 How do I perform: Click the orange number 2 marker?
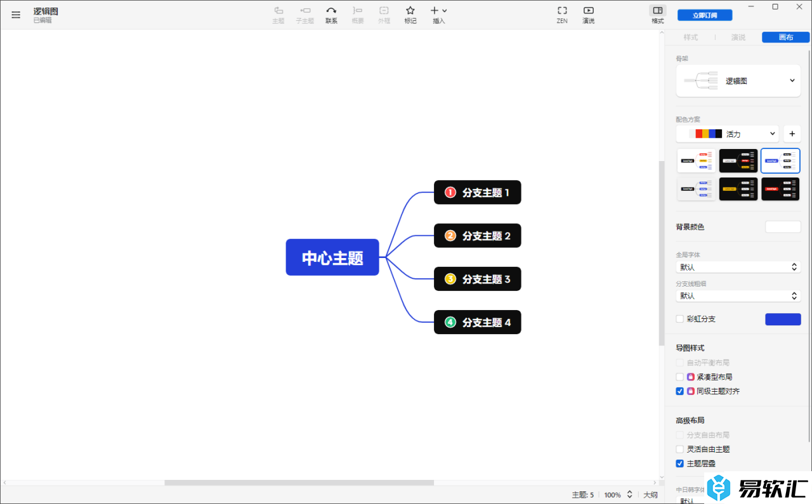pos(450,236)
